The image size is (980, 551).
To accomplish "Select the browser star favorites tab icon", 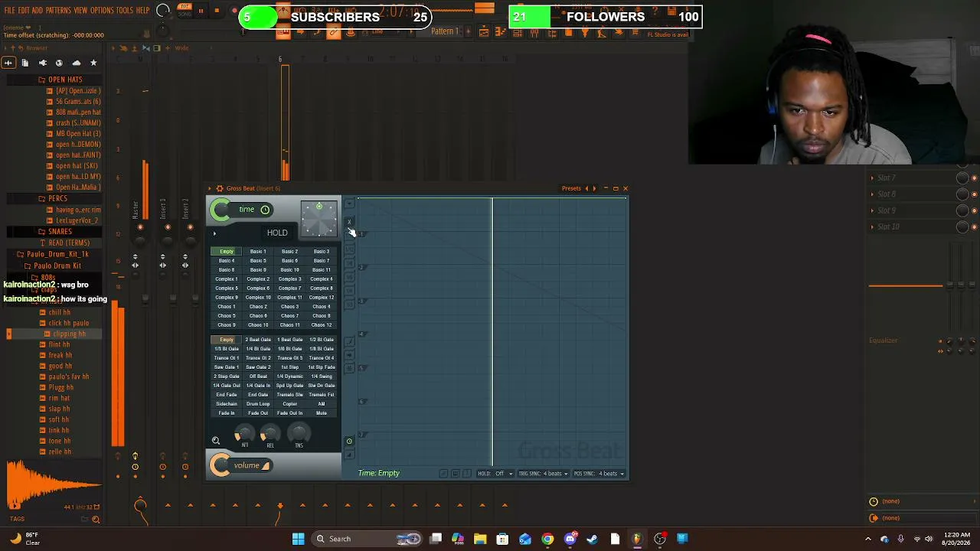I will pos(93,63).
